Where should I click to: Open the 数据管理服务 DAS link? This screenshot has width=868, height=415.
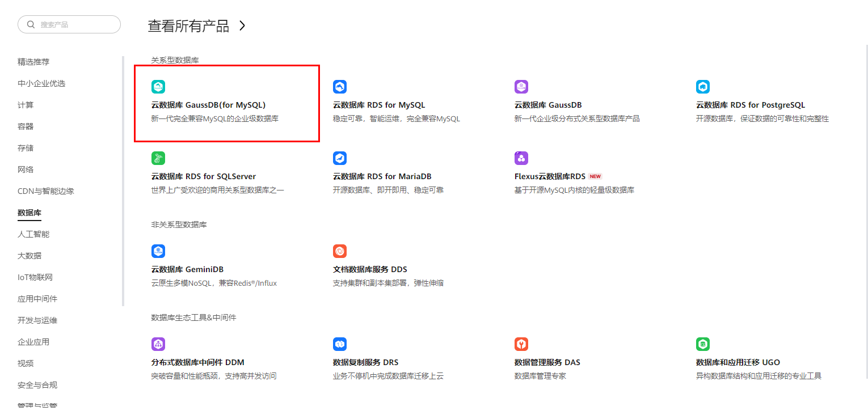point(547,362)
